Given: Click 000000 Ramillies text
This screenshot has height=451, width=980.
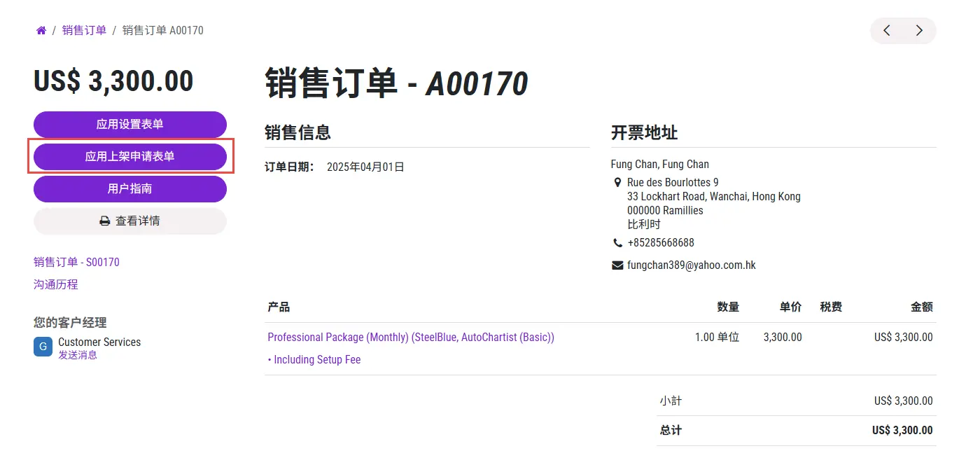Looking at the screenshot, I should click(x=665, y=211).
